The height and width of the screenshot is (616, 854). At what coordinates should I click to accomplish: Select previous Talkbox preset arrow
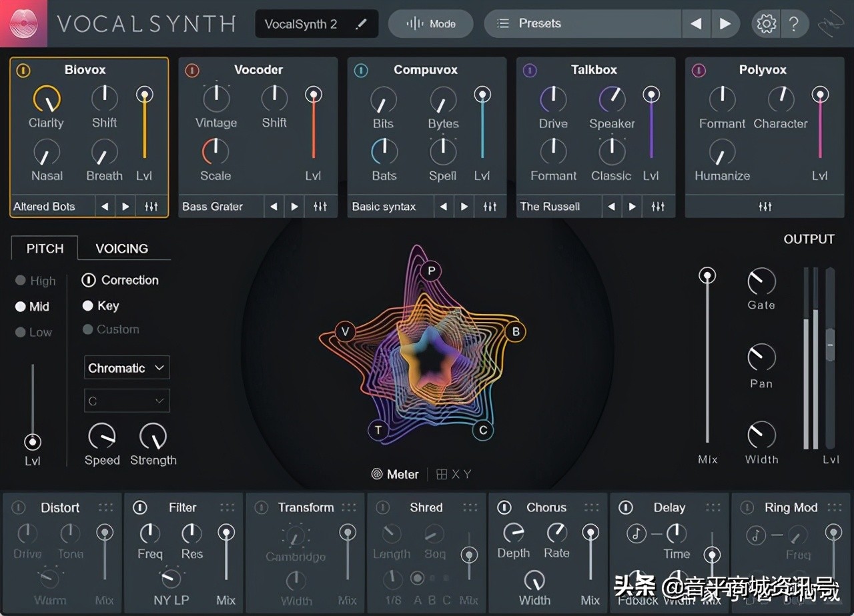pos(611,207)
